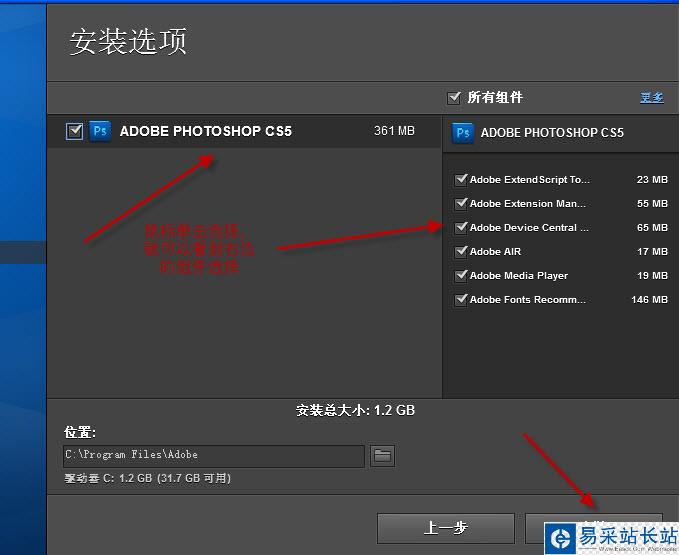This screenshot has width=679, height=555.
Task: Click the 安装总大小: 1.2 GB text
Action: point(356,410)
